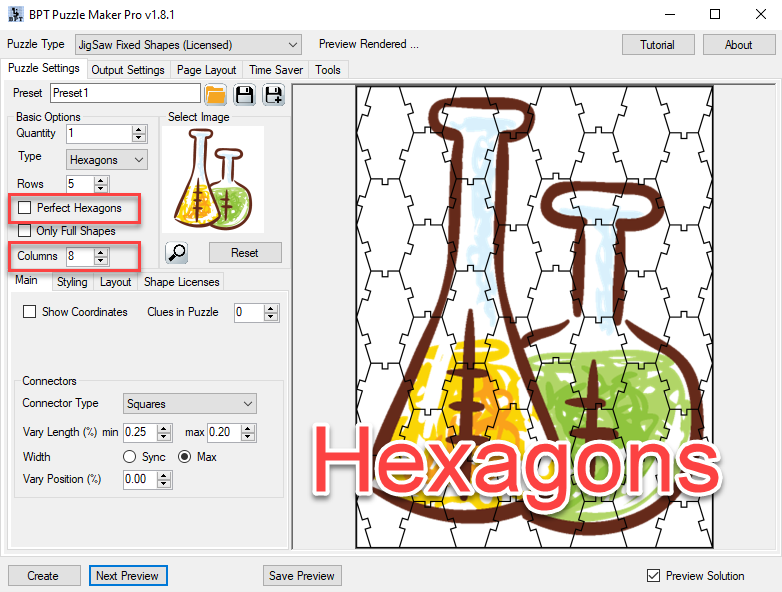Switch to the Output Settings tab
Image resolution: width=782 pixels, height=592 pixels.
click(128, 70)
